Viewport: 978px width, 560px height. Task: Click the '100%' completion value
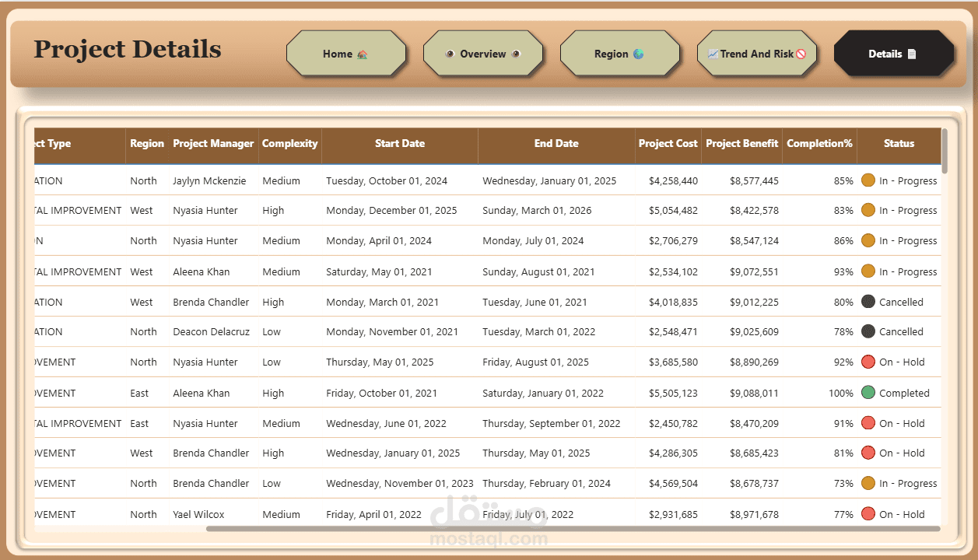841,393
